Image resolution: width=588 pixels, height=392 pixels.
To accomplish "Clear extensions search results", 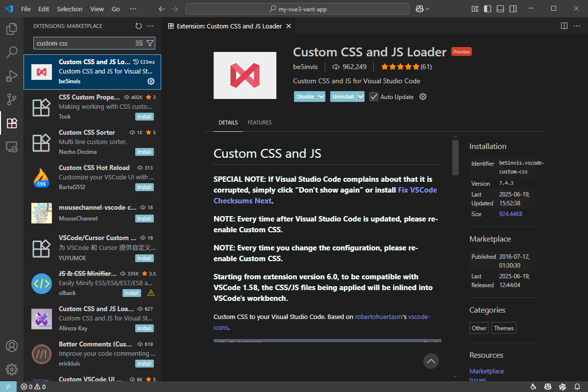I will pyautogui.click(x=139, y=43).
